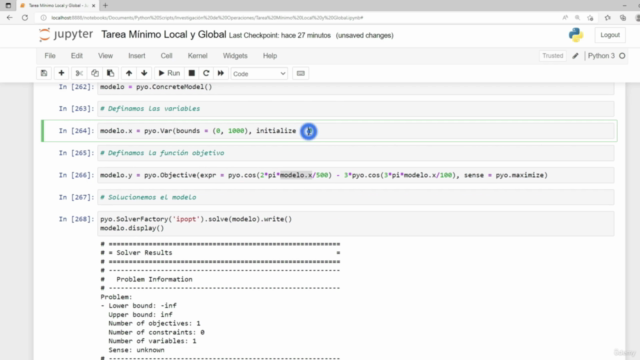Open the Edit menu
Screen dimensions: 640x360
click(x=77, y=56)
